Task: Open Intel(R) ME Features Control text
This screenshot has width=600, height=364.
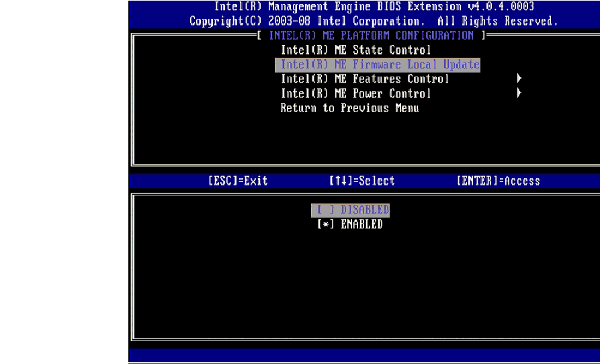Action: click(x=365, y=79)
